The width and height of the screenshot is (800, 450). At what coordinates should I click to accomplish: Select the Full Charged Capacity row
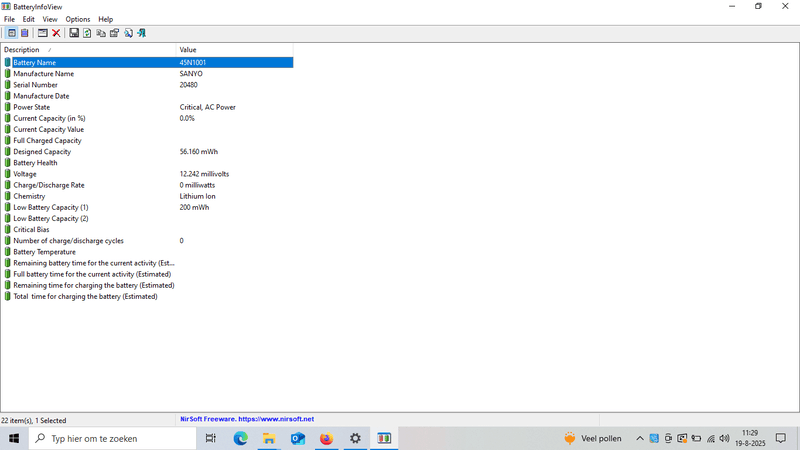click(x=147, y=140)
